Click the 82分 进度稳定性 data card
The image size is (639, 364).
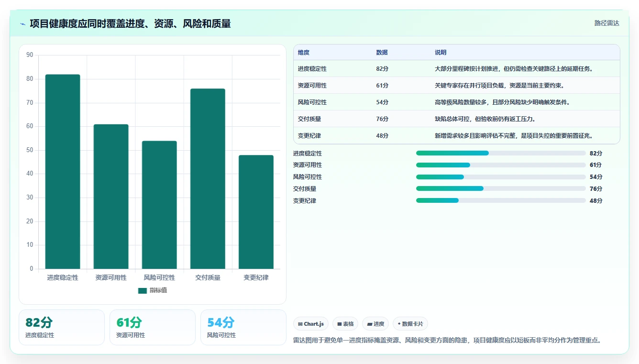pyautogui.click(x=62, y=327)
